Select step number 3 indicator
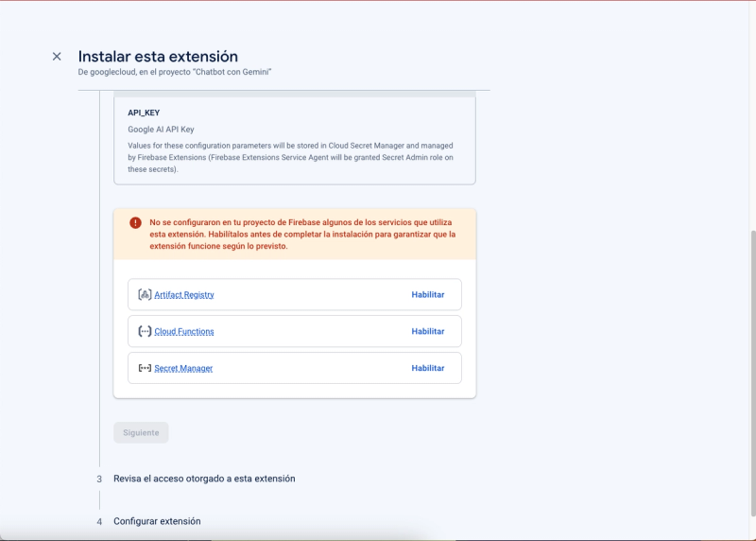The height and width of the screenshot is (541, 756). click(x=99, y=480)
